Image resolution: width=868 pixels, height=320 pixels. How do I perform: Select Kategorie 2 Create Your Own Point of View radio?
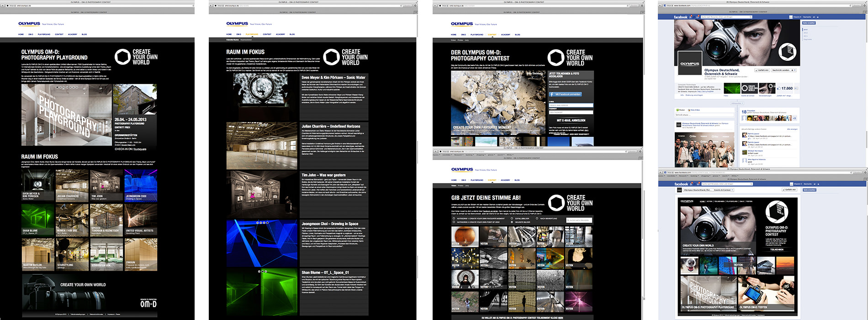pyautogui.click(x=454, y=222)
